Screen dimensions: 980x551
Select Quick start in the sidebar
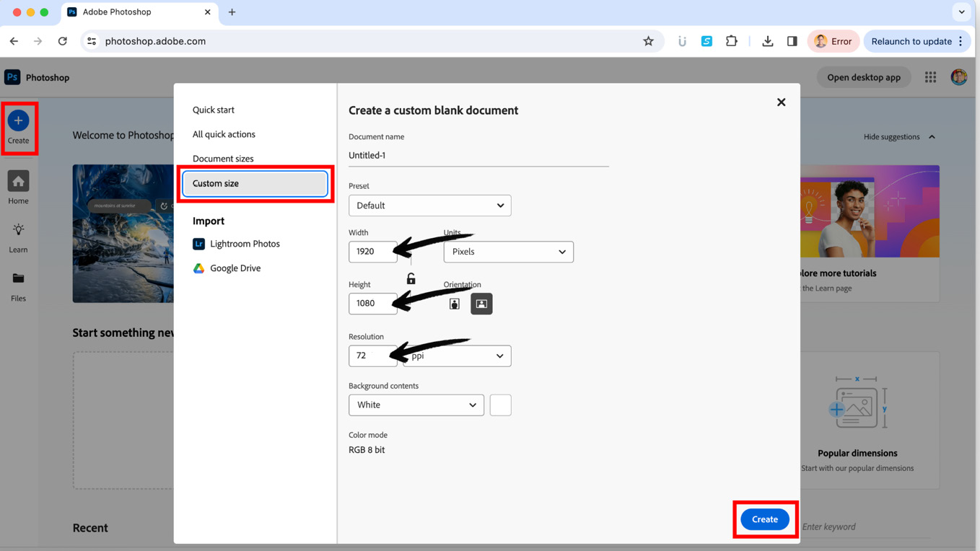click(x=213, y=110)
